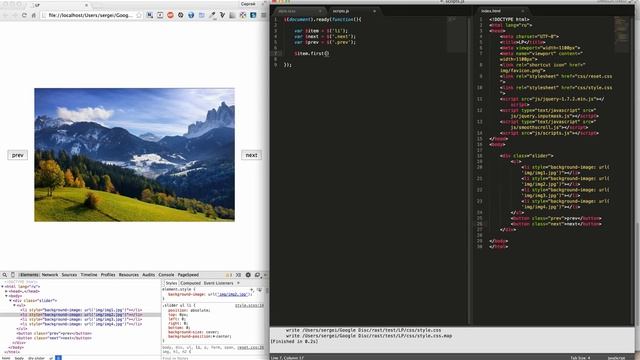Click the browser reload icon
The image size is (640, 360).
(x=24, y=15)
